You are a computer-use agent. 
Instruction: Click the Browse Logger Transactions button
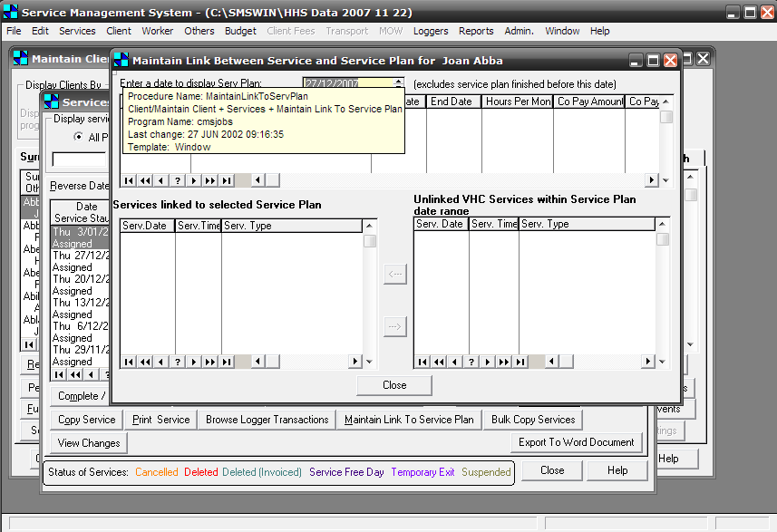pyautogui.click(x=267, y=420)
